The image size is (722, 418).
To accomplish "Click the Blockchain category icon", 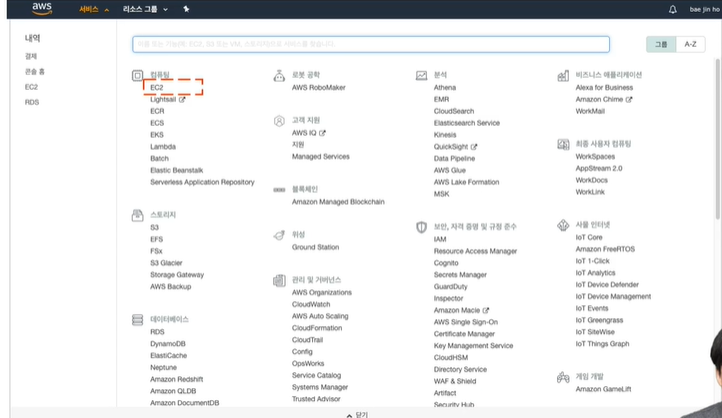I will coord(279,190).
